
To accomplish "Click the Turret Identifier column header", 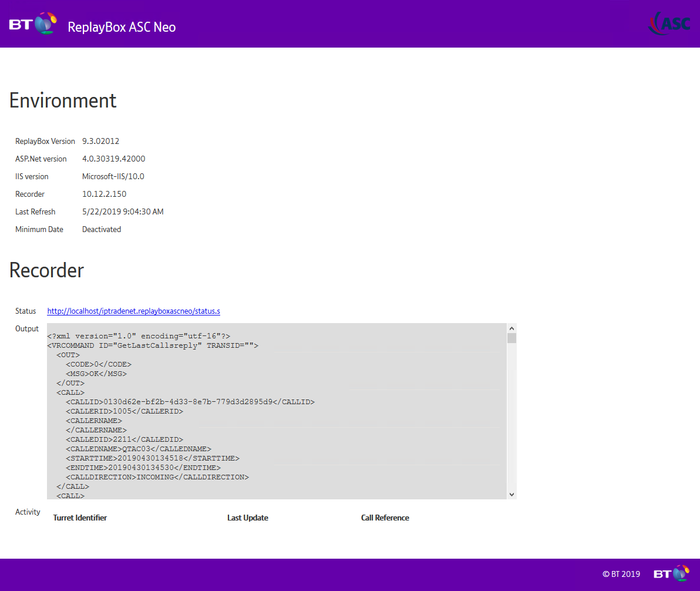I will [80, 518].
